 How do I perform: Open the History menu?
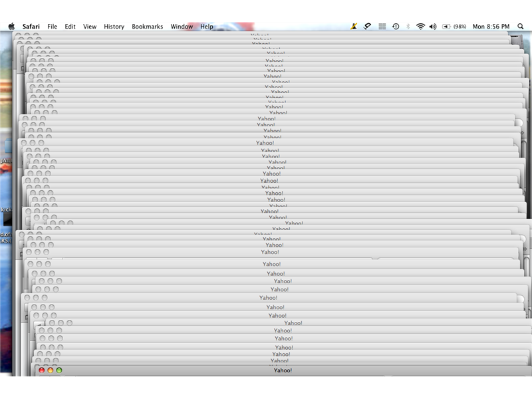114,26
